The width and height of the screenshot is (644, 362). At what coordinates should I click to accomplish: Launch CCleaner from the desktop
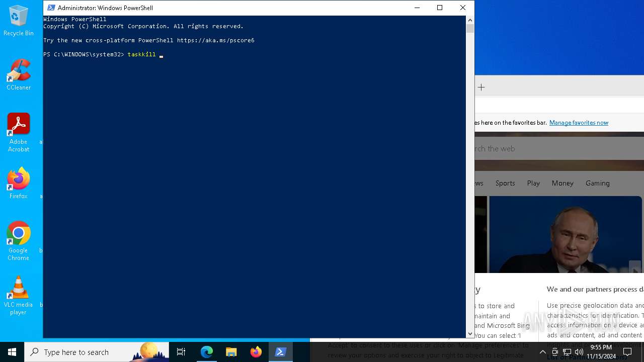coord(19,75)
